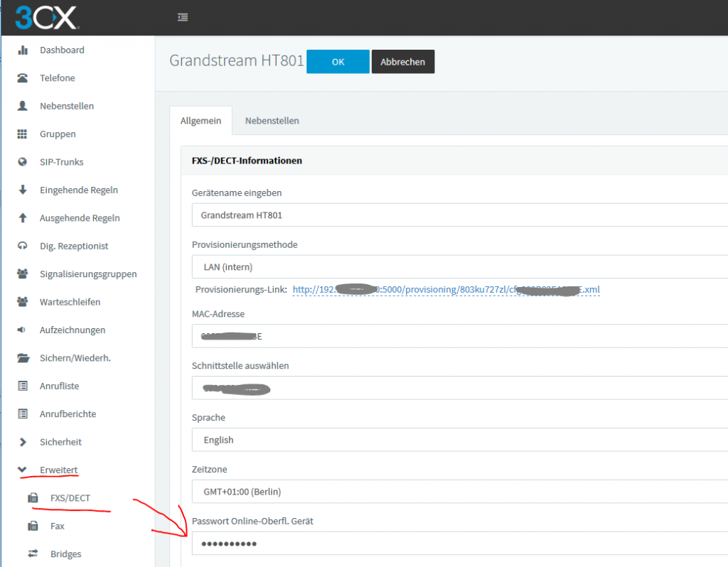Open the Provisionierungsmethode dropdown
Viewport: 728px width, 567px height.
coord(460,266)
